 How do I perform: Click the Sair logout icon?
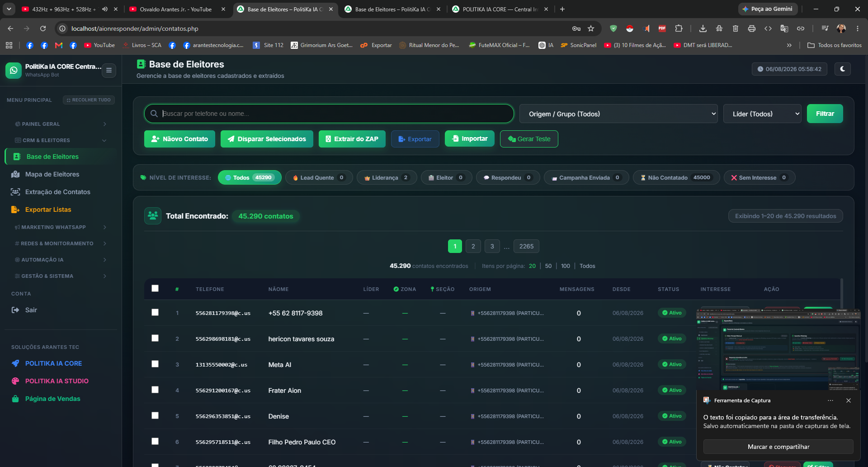click(15, 310)
